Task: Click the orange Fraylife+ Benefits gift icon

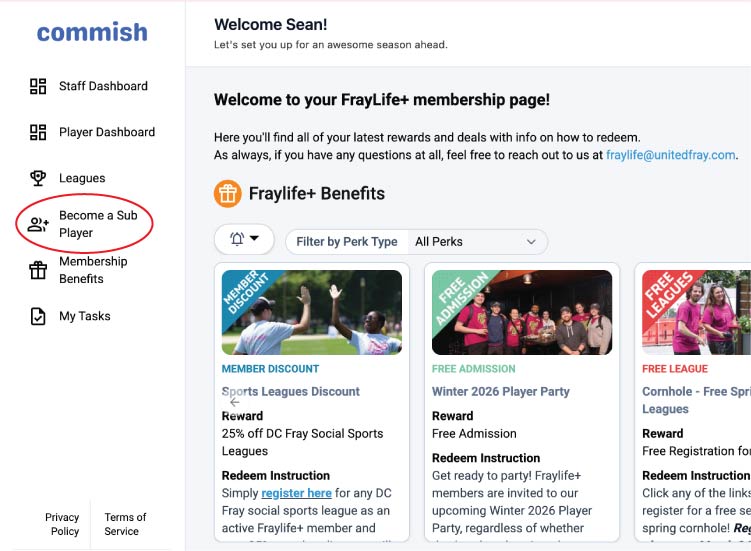Action: click(227, 193)
